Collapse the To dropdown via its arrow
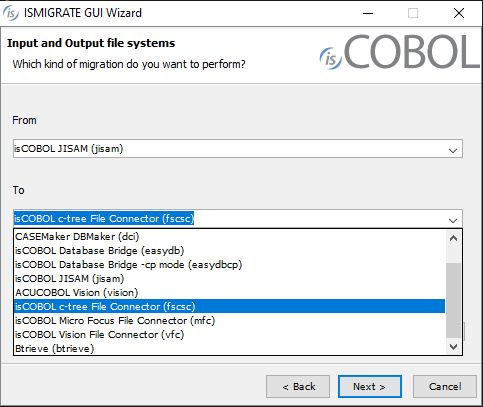The width and height of the screenshot is (483, 407). click(453, 220)
